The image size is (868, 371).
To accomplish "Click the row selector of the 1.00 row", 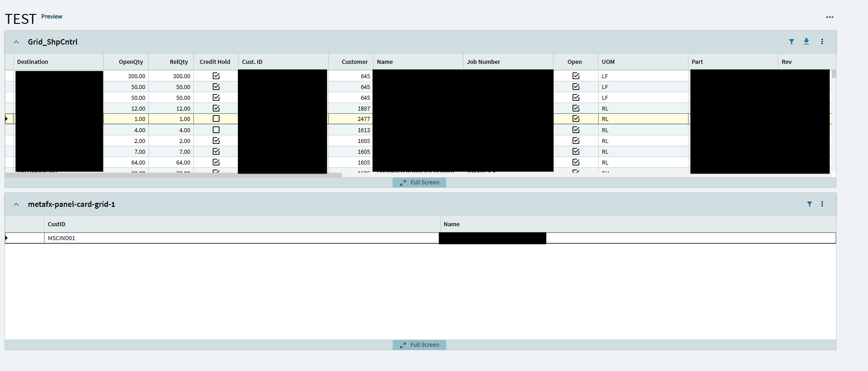I will point(9,119).
